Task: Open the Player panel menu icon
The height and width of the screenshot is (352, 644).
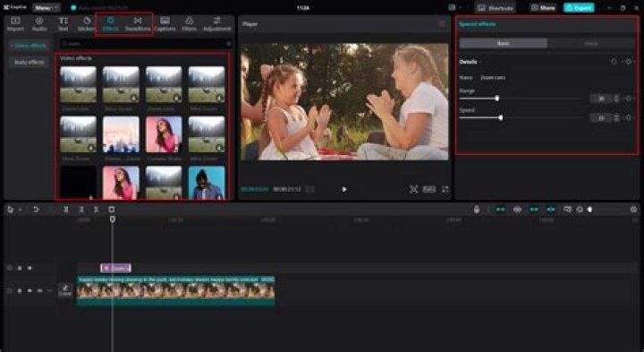Action: coord(442,24)
